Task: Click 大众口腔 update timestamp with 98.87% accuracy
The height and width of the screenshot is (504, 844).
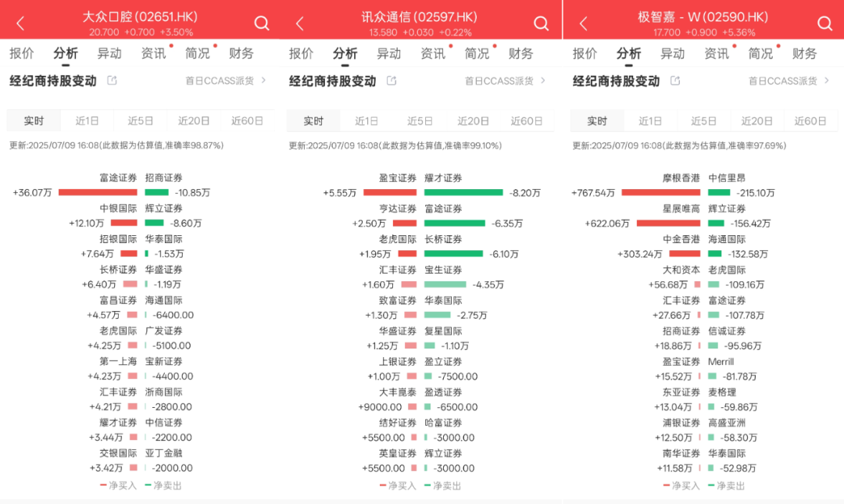Action: (116, 145)
